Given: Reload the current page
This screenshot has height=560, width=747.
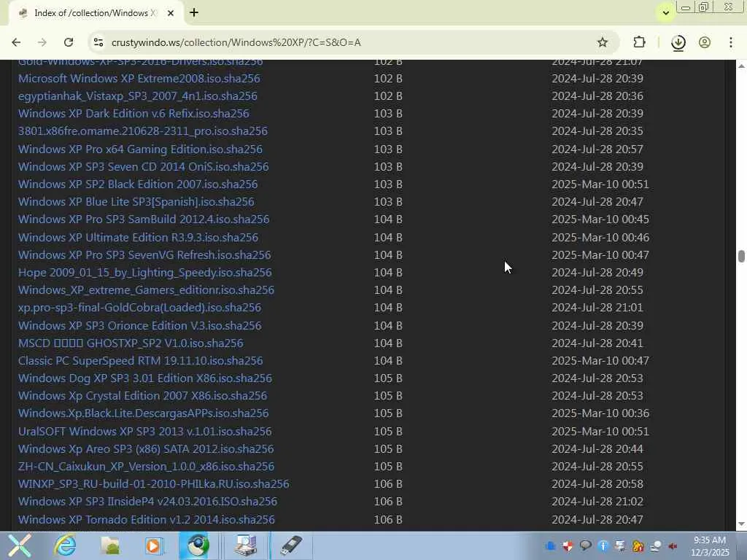Looking at the screenshot, I should coord(69,42).
